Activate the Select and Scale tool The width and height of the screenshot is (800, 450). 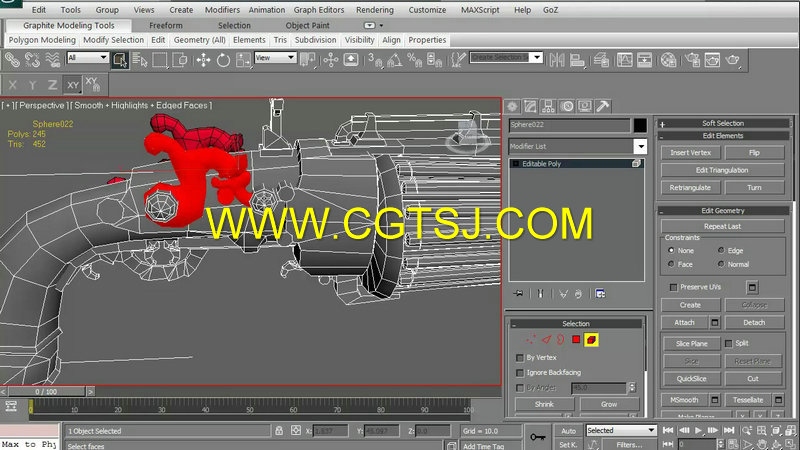point(243,60)
